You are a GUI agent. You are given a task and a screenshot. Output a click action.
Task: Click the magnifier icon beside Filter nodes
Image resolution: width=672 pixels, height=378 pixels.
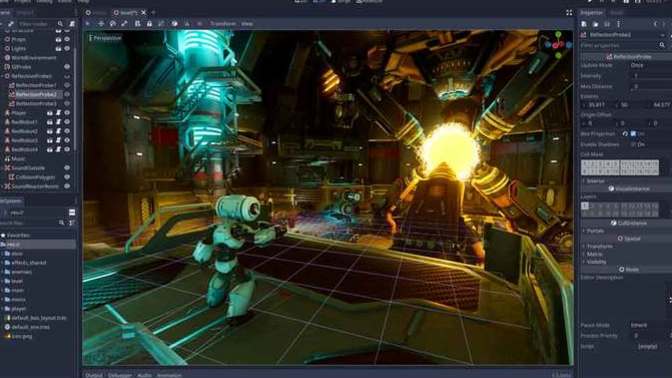coord(60,24)
